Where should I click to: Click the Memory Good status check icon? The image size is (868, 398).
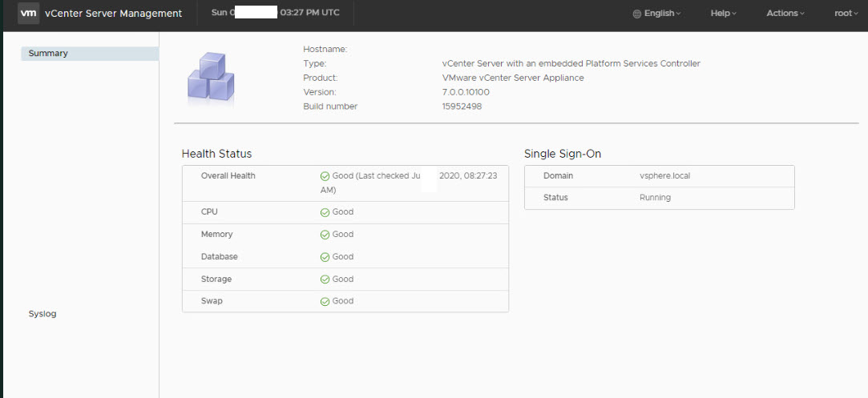[x=325, y=235]
